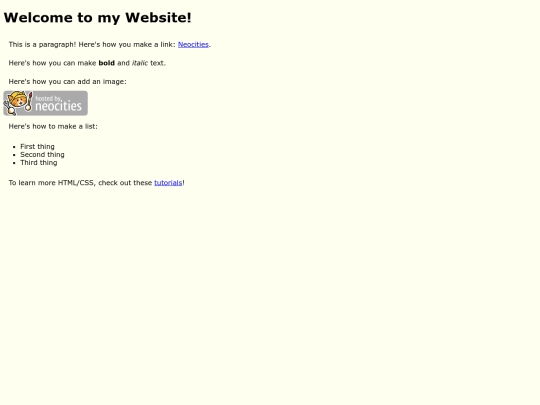Image resolution: width=540 pixels, height=405 pixels.
Task: Click the cat mascot in the badge
Action: point(17,103)
